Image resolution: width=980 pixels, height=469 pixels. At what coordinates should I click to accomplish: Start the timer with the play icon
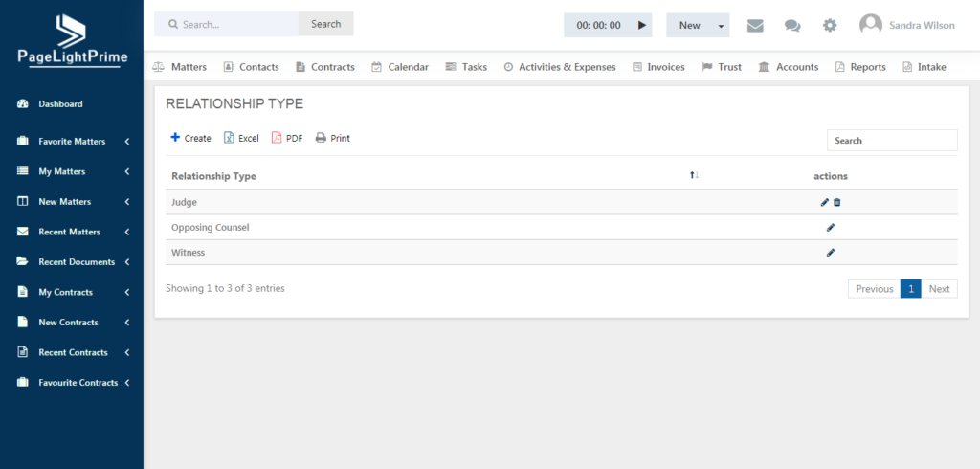(x=641, y=25)
